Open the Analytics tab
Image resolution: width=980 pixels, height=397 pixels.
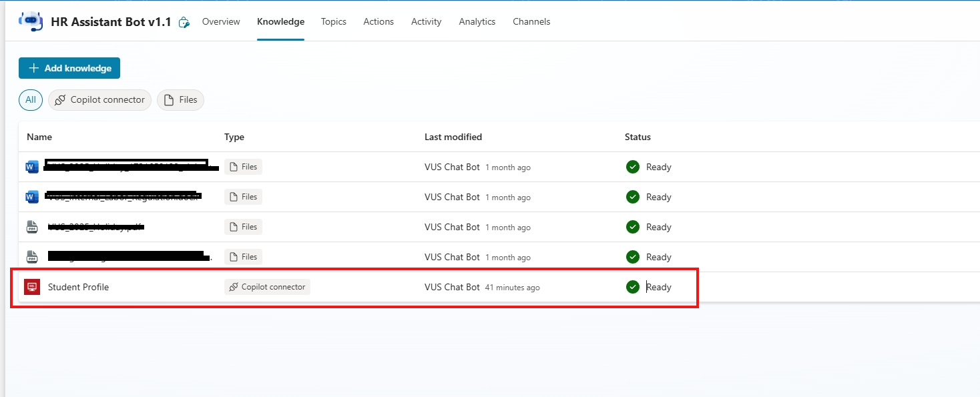477,21
